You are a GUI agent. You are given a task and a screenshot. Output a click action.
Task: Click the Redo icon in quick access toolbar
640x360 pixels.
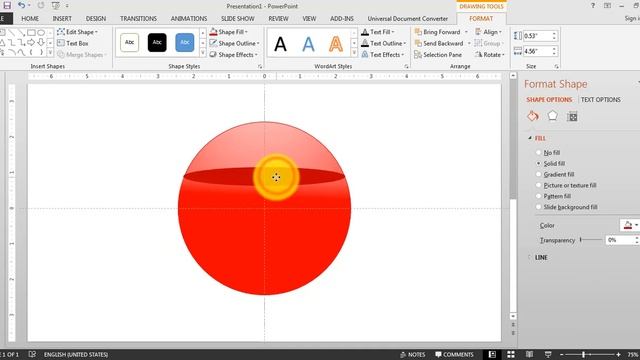[41, 5]
